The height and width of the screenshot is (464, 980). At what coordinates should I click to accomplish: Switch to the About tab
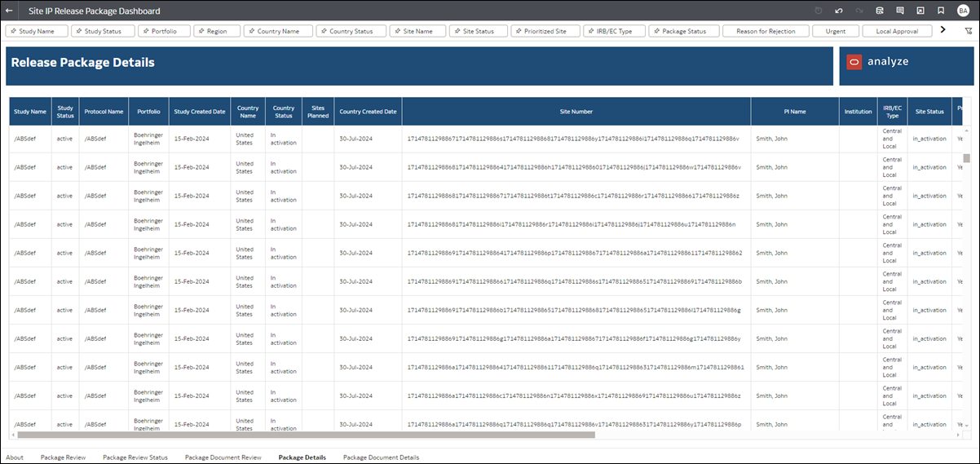15,457
